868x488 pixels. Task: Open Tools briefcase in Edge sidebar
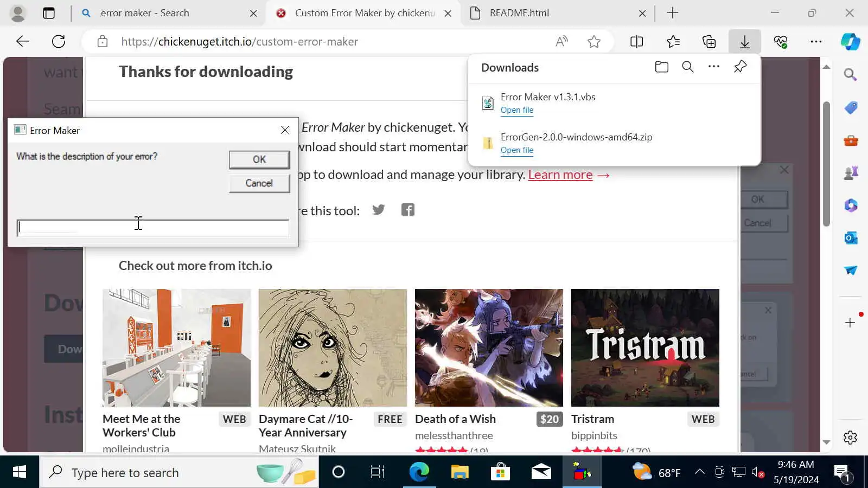tap(851, 140)
